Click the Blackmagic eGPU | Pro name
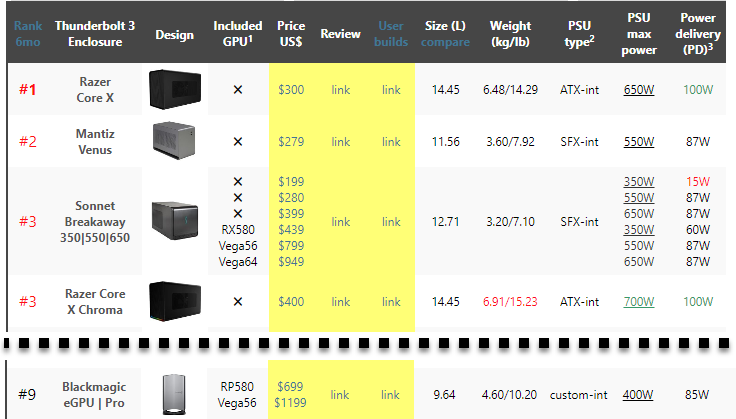 [94, 395]
